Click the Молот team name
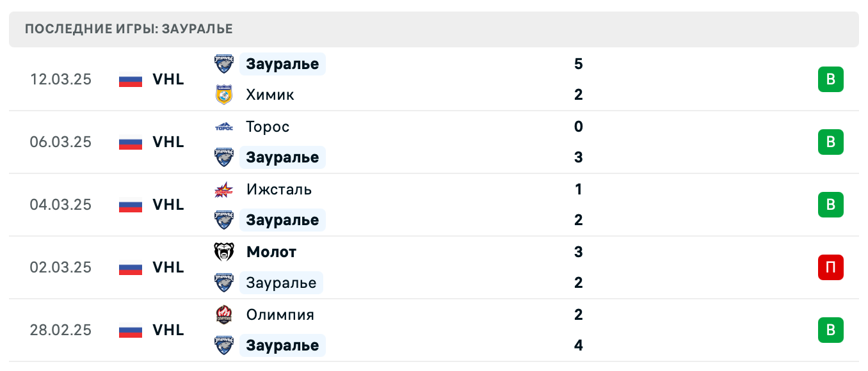Screen dimensions: 868x371 (271, 251)
